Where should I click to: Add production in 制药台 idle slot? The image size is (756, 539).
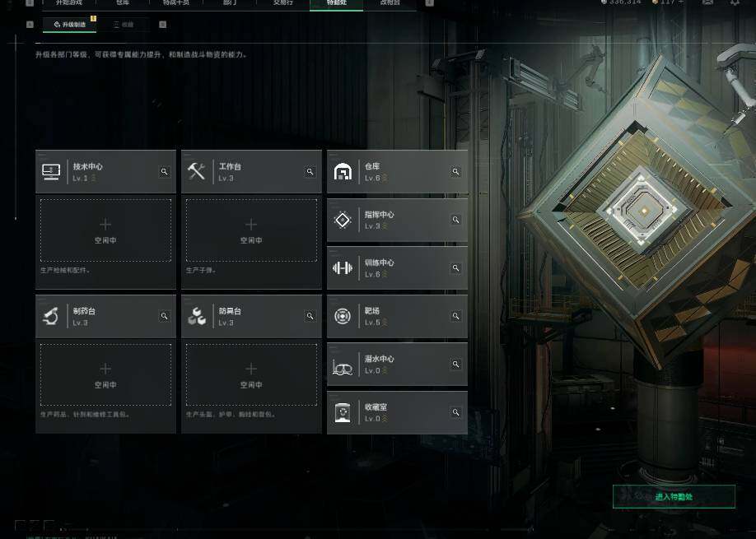pos(105,374)
